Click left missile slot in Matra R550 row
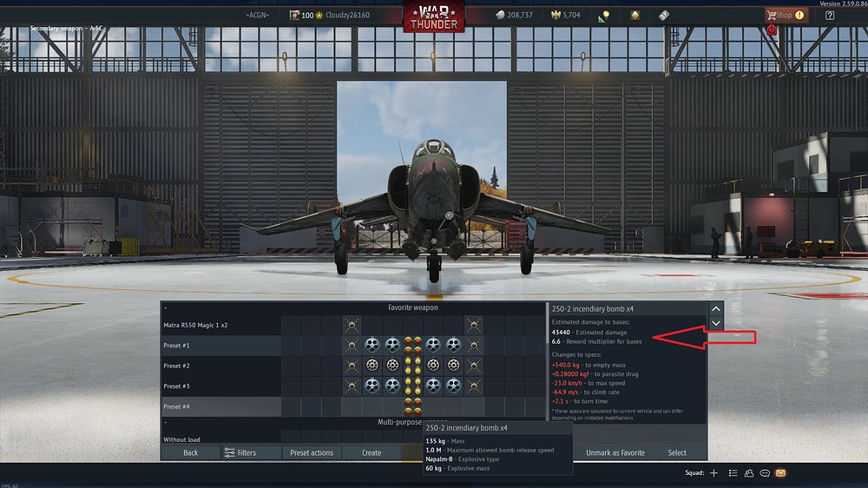Image resolution: width=868 pixels, height=488 pixels. point(352,325)
